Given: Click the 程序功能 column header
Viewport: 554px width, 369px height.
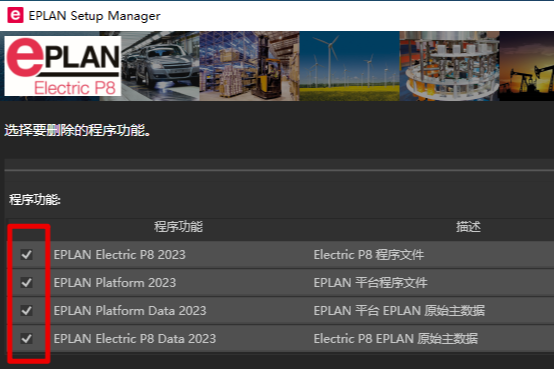Looking at the screenshot, I should click(x=178, y=227).
